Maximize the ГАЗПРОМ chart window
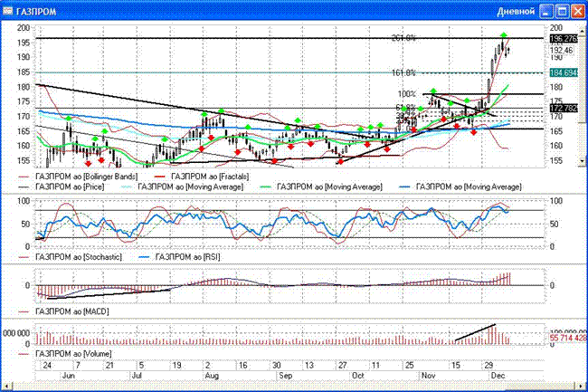The height and width of the screenshot is (392, 588). (x=562, y=12)
